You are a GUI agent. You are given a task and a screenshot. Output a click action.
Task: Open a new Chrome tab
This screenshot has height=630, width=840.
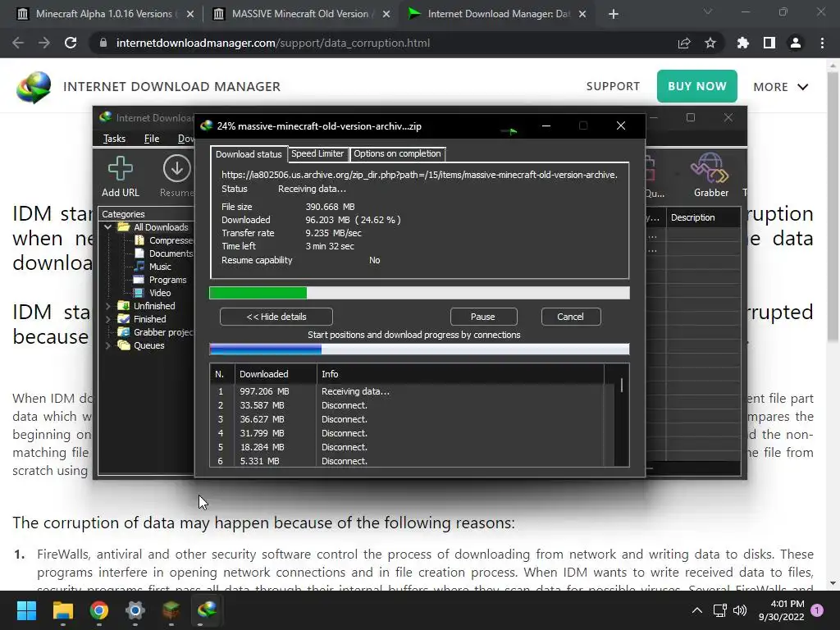[614, 14]
